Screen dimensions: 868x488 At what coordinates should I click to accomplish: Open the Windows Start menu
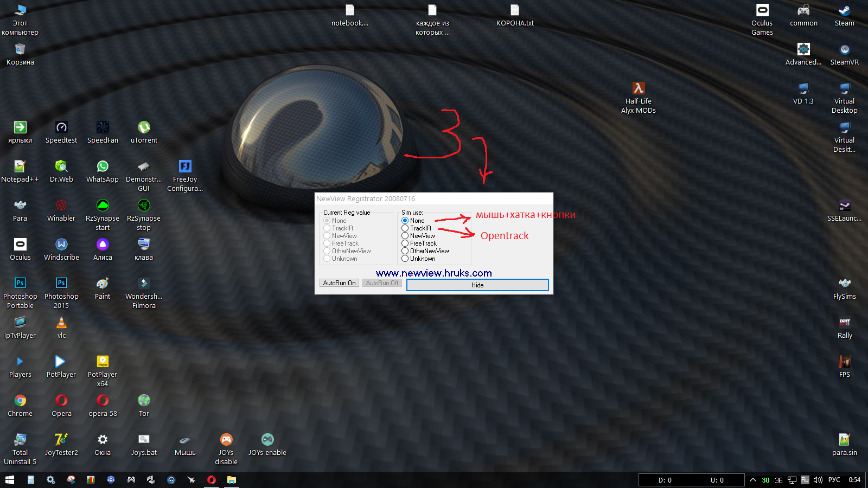pos(10,480)
